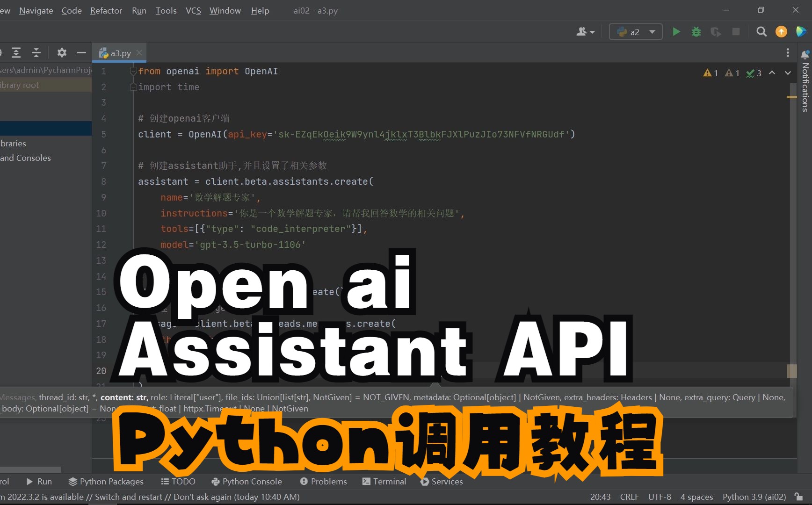Image resolution: width=812 pixels, height=505 pixels.
Task: Click the yellow warning stripe on the scrollbar
Action: (791, 97)
